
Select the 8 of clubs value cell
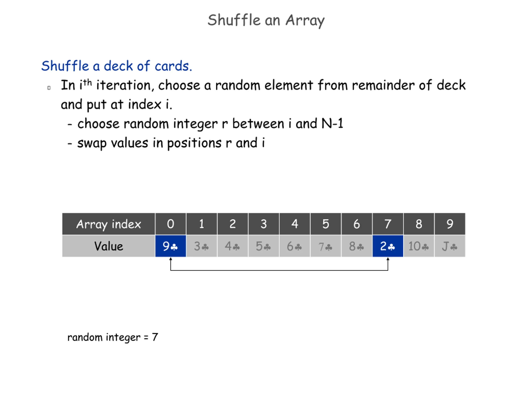357,246
